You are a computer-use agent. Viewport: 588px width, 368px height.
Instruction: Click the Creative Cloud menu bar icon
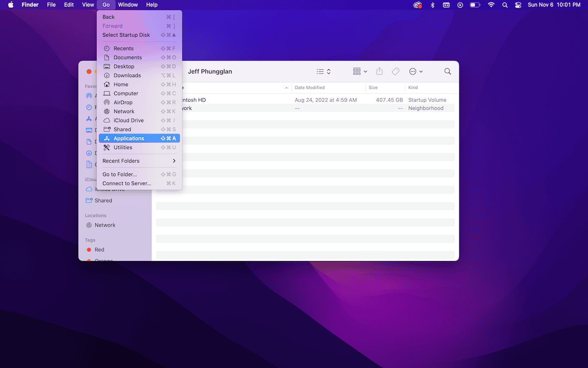point(418,5)
